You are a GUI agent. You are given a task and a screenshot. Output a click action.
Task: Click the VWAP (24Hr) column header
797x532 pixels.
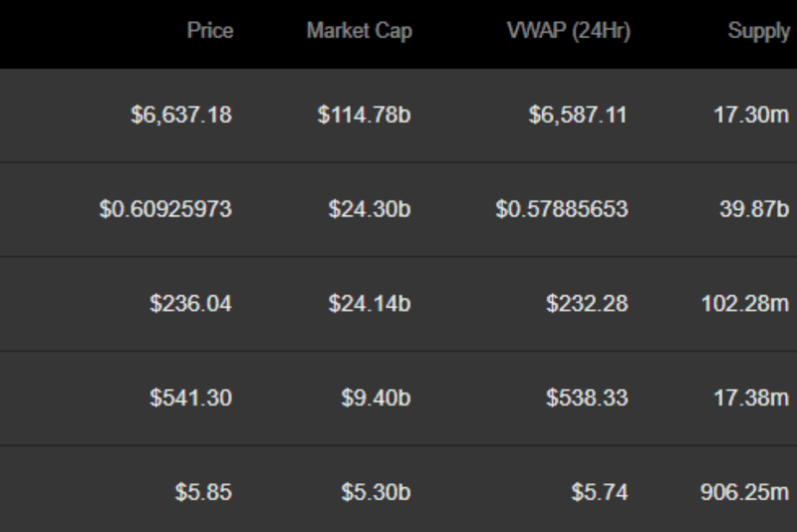coord(568,31)
